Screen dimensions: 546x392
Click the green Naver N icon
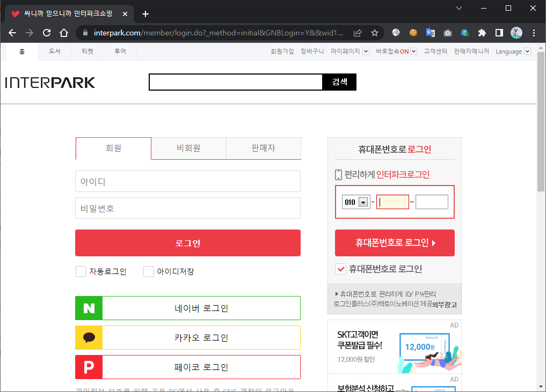click(x=89, y=308)
